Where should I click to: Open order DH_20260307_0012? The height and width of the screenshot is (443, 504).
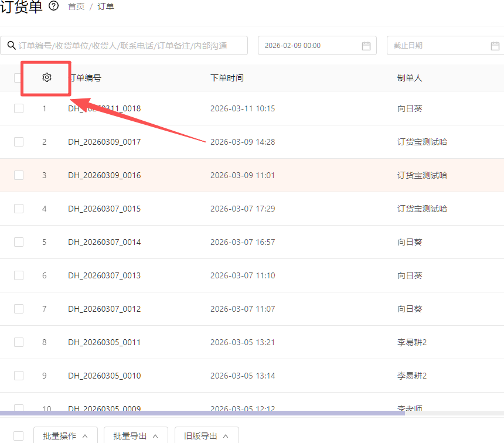point(104,309)
